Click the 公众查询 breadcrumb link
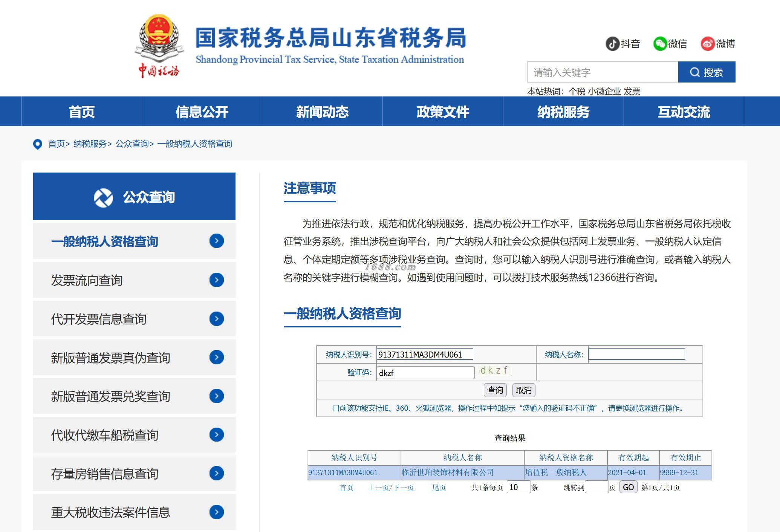780x532 pixels. tap(132, 144)
